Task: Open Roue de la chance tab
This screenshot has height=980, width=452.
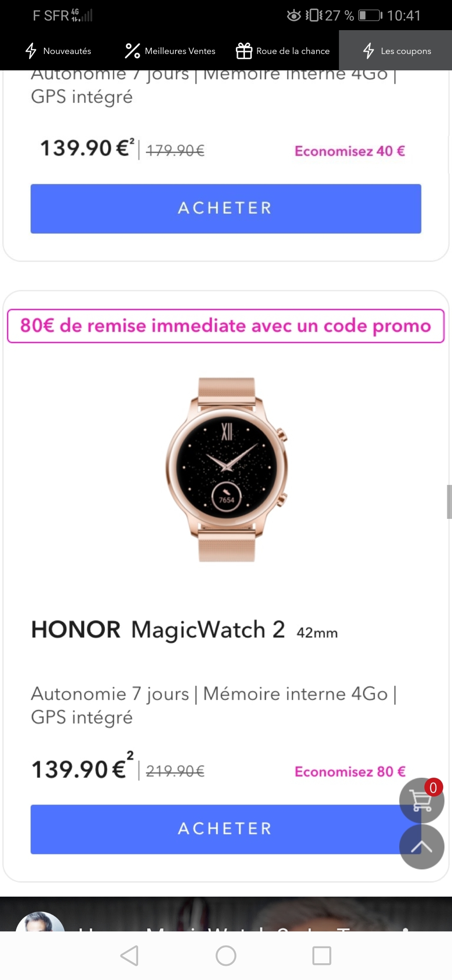Action: click(x=282, y=51)
